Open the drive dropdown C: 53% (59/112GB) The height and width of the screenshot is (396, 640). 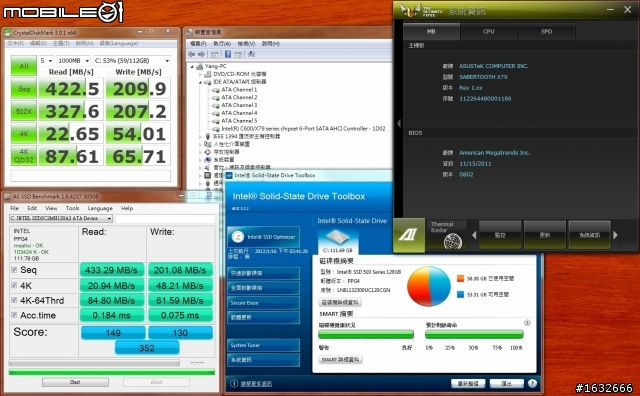pyautogui.click(x=131, y=61)
